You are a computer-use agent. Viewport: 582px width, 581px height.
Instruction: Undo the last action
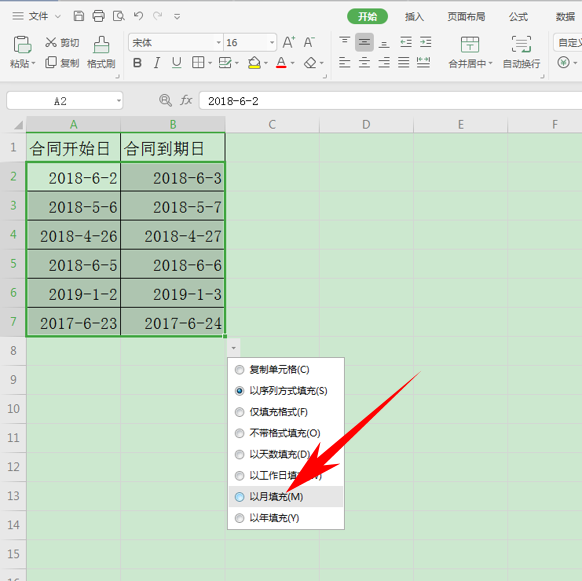tap(138, 16)
